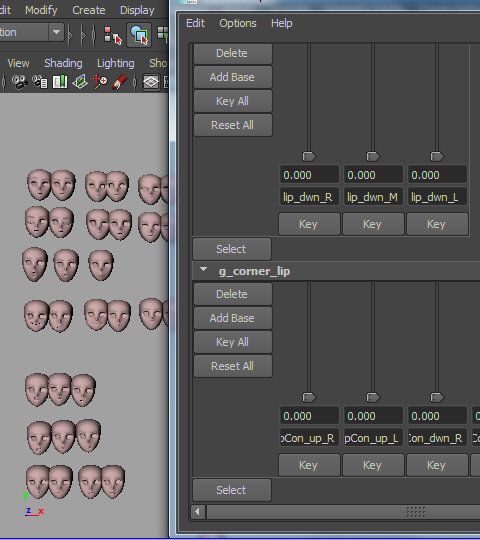Click Key button under pCon_up_L

373,465
